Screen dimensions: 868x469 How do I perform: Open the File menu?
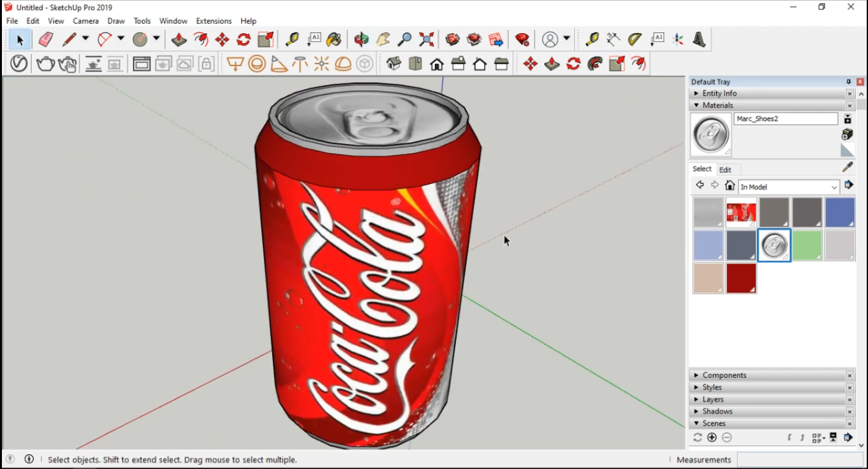click(12, 21)
